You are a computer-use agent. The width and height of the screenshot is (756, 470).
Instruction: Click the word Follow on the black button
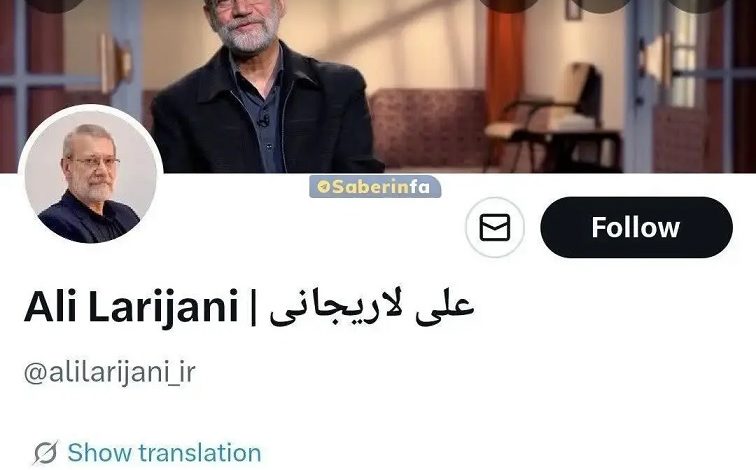[x=635, y=227]
